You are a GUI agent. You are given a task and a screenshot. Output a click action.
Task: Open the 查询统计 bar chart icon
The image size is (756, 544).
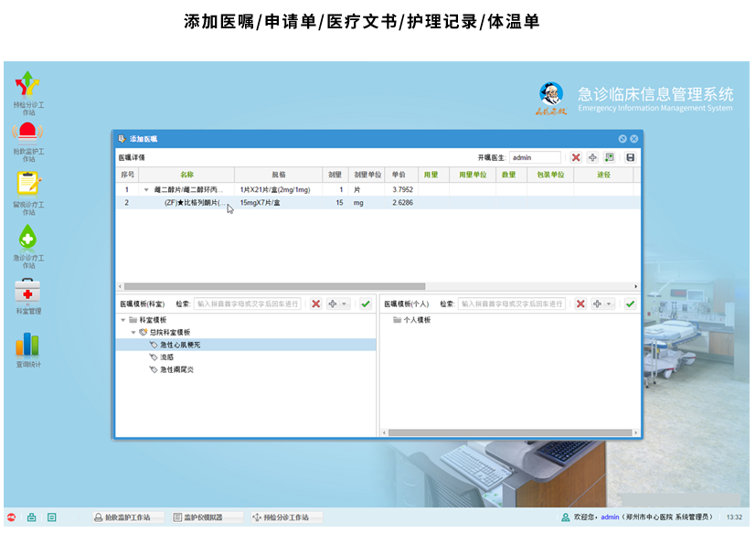(28, 345)
